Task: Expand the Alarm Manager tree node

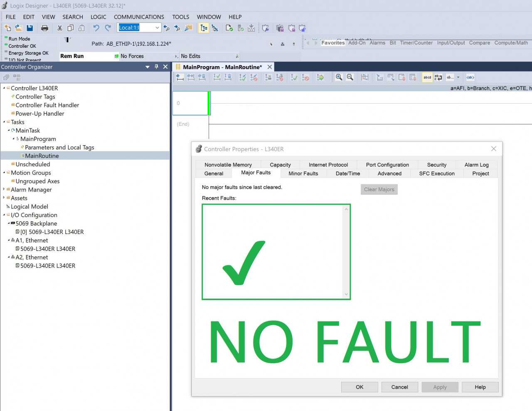Action: pyautogui.click(x=4, y=189)
